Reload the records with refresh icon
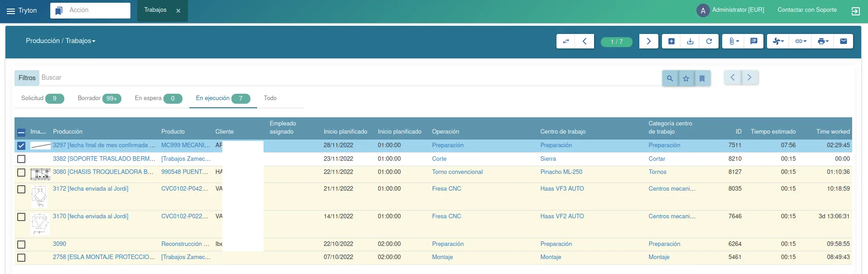Image resolution: width=868 pixels, height=274 pixels. click(709, 41)
